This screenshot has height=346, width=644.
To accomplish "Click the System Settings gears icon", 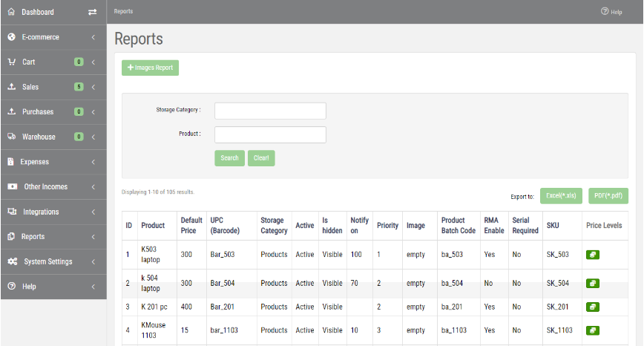I will [x=13, y=261].
